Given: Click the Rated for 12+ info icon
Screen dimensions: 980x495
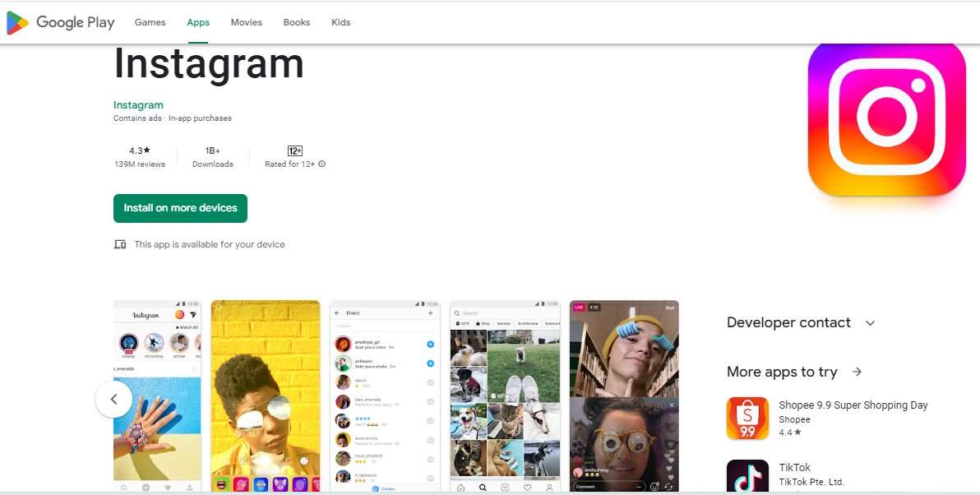Looking at the screenshot, I should (x=322, y=164).
